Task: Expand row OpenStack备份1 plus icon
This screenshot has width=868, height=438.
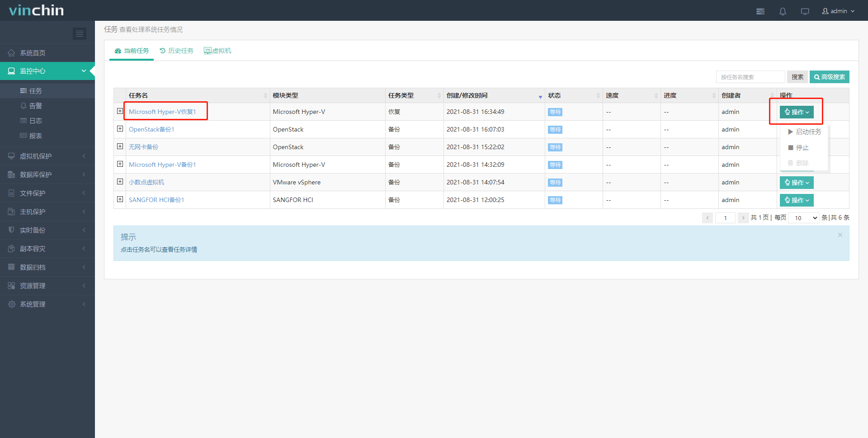Action: tap(120, 129)
